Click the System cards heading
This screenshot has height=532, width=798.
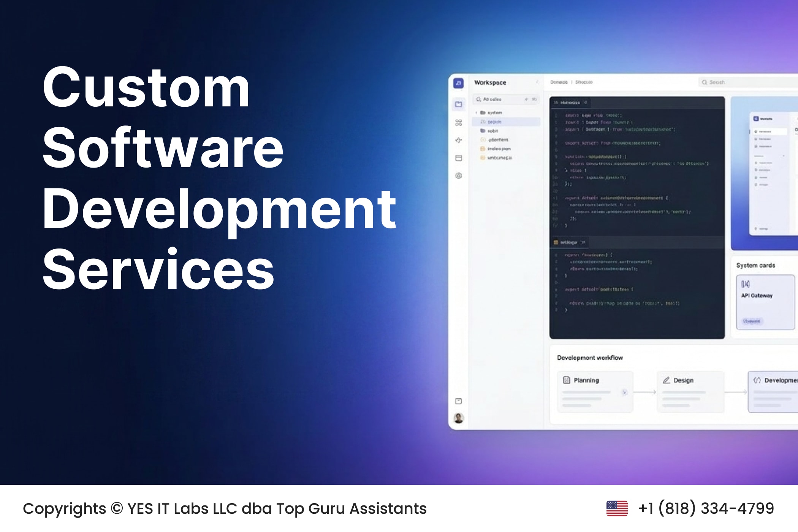[755, 265]
